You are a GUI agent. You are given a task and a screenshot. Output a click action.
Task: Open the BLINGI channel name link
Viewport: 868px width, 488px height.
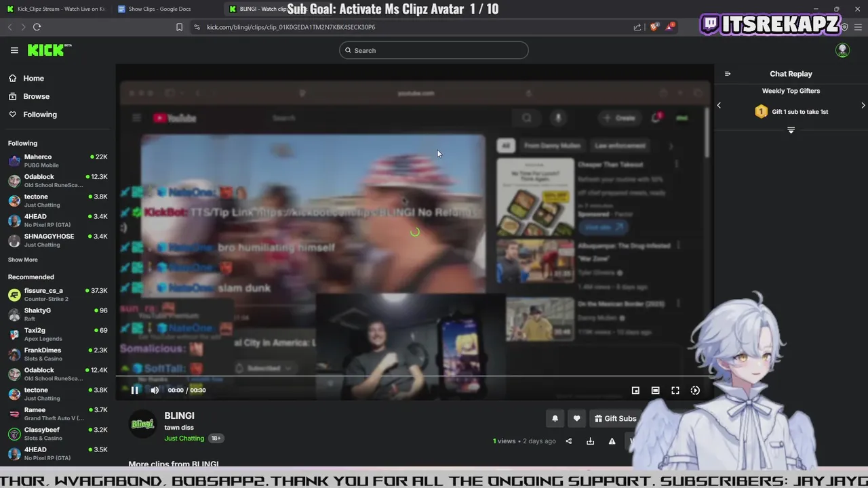[x=179, y=415]
